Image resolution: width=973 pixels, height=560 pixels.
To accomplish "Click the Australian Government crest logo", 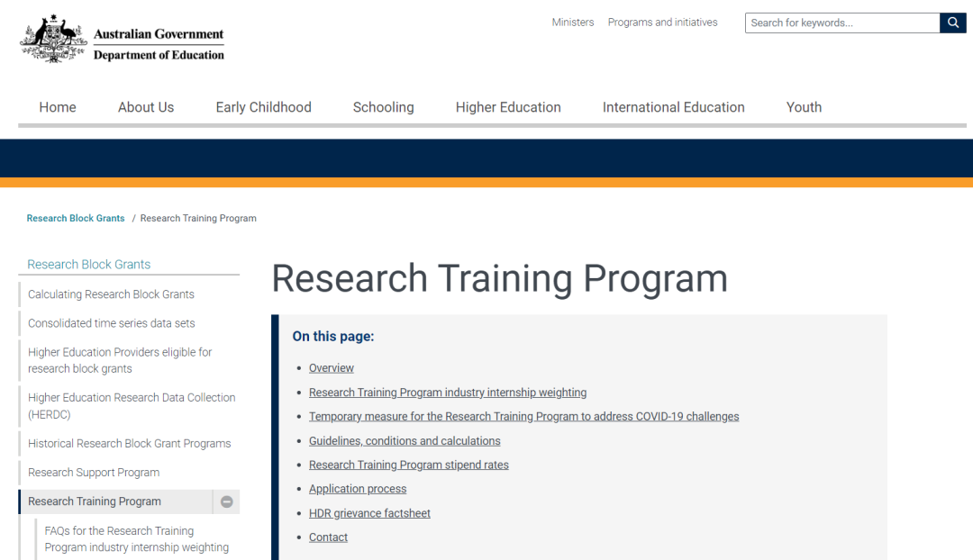I will 54,39.
